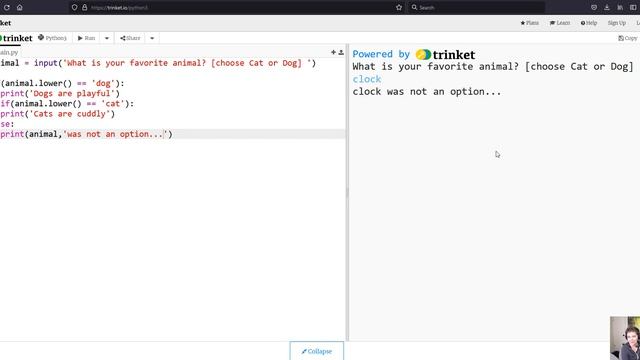Viewport: 640px width, 360px height.
Task: Click the Copy button
Action: click(628, 38)
